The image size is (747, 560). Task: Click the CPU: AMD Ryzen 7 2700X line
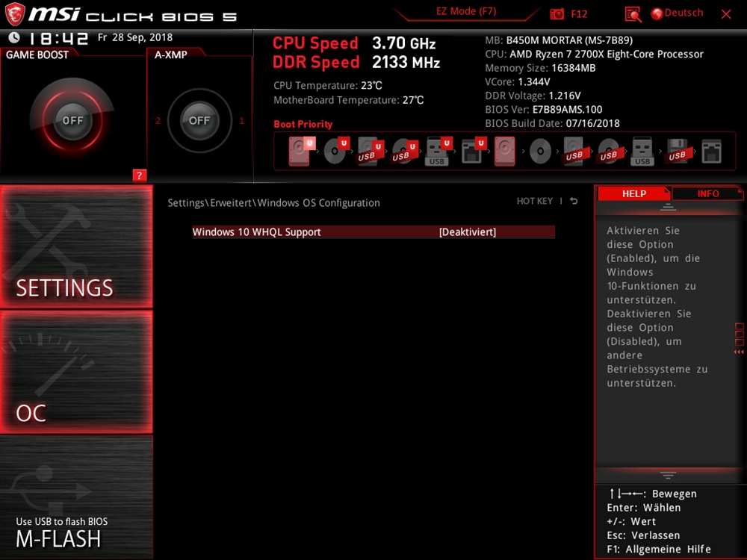[x=594, y=55]
